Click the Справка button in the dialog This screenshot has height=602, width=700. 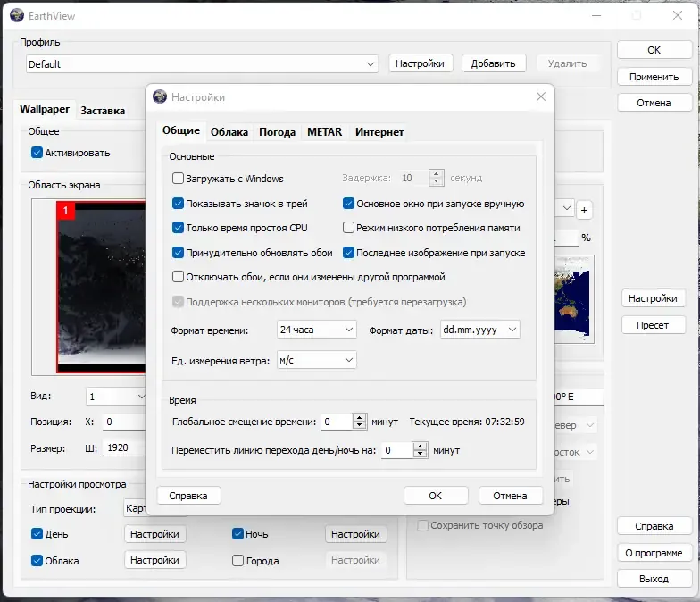188,496
